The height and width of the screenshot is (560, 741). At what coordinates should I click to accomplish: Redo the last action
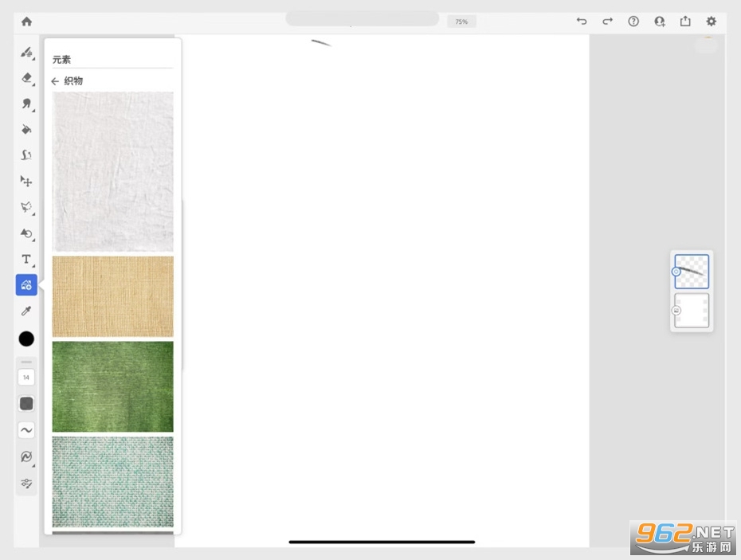point(607,22)
